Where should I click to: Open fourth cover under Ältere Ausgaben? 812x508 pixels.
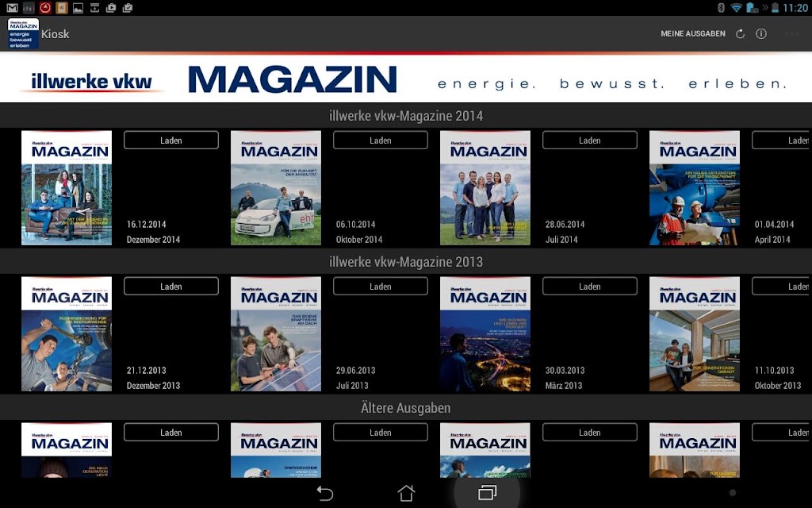695,450
